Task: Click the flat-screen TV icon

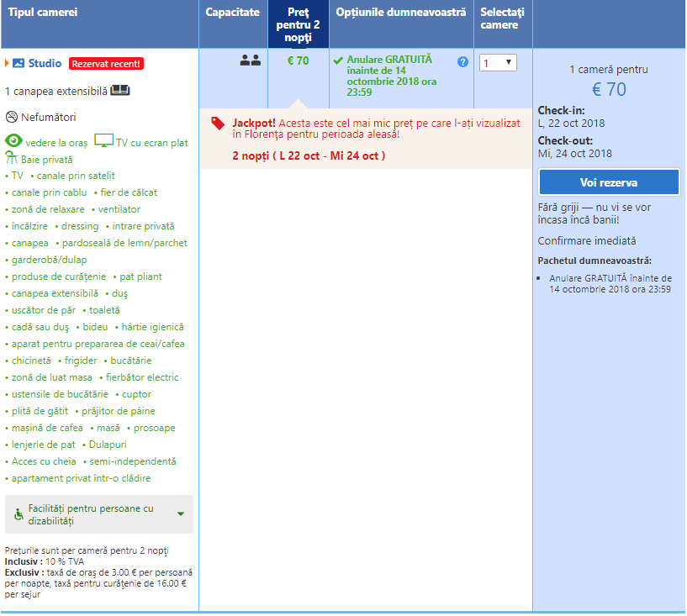Action: (103, 140)
